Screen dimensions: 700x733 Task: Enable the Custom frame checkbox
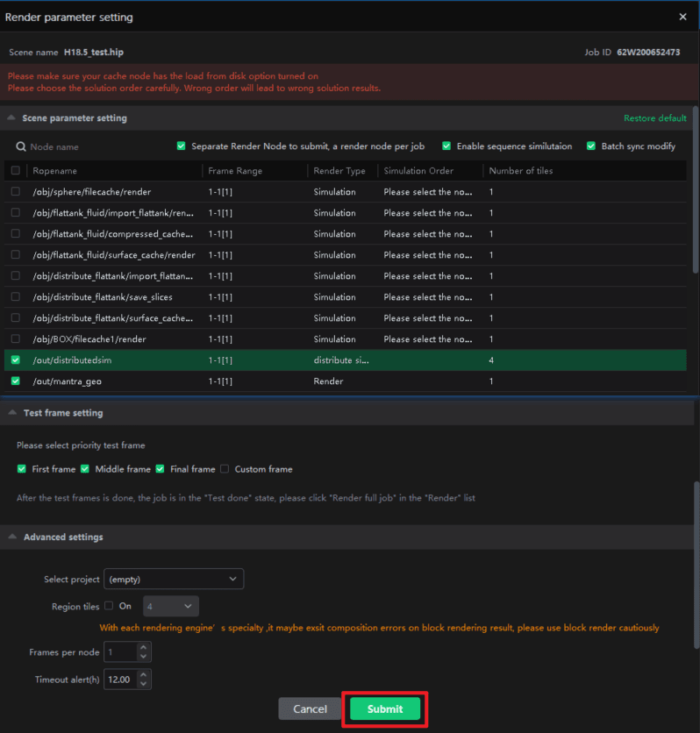(225, 469)
